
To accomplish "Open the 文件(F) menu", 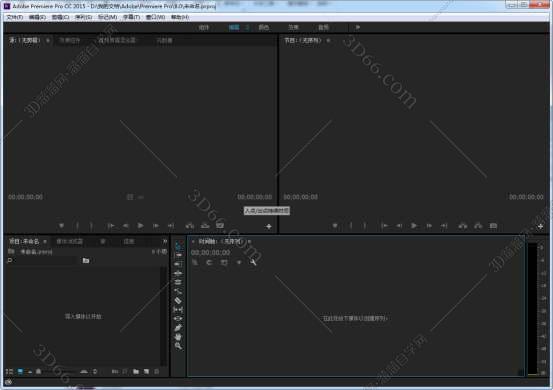I will point(15,17).
